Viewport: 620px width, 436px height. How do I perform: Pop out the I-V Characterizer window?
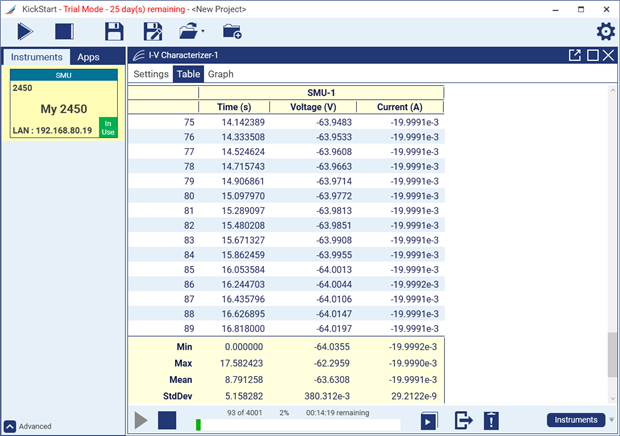(x=575, y=55)
